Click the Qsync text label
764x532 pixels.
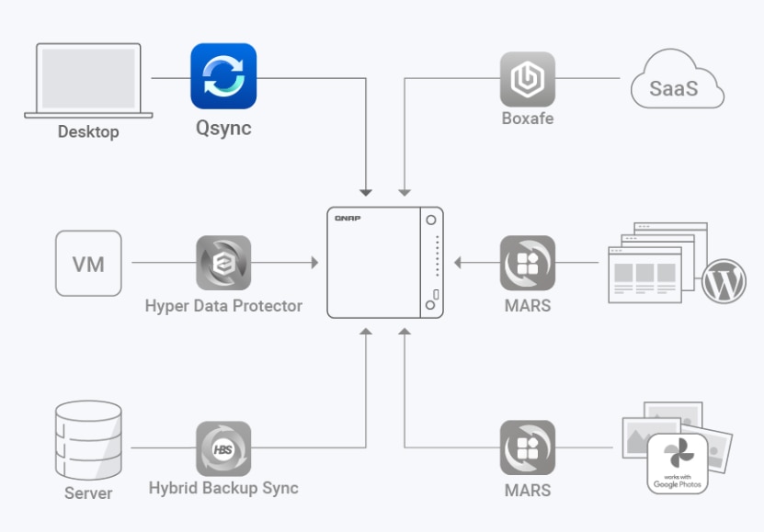pyautogui.click(x=223, y=129)
